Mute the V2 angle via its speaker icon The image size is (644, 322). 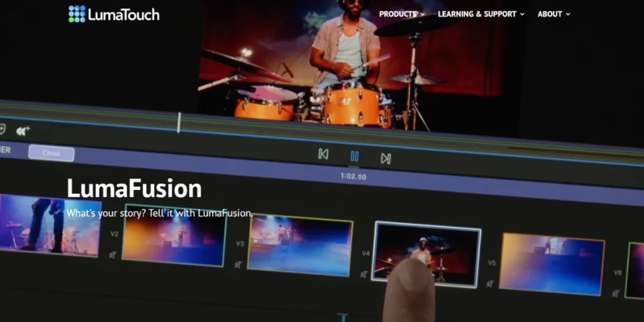(113, 255)
